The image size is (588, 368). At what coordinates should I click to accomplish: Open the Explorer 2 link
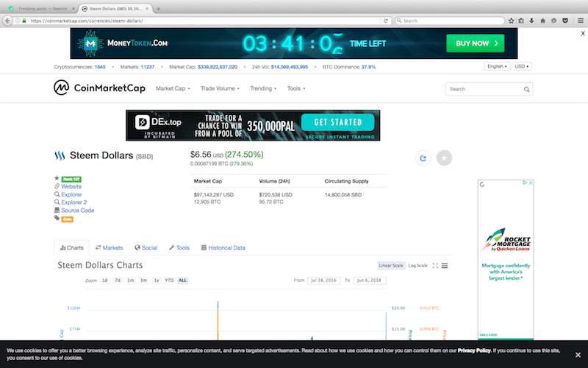tap(74, 202)
